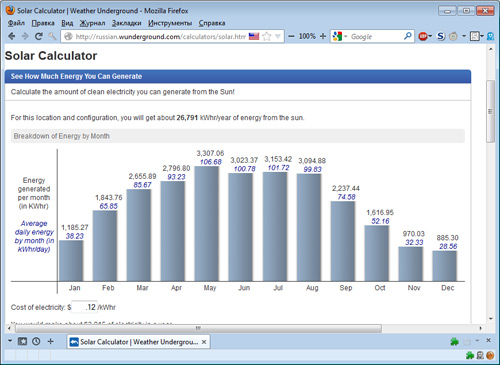500x365 pixels.
Task: Click the key icon next to reload
Action: click(x=52, y=36)
